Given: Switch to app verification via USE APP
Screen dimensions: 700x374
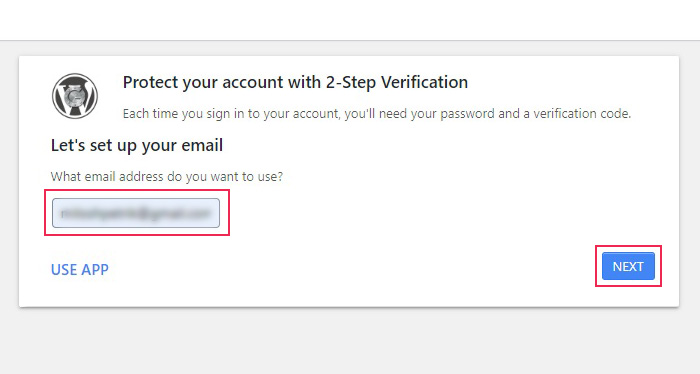Looking at the screenshot, I should tap(80, 270).
